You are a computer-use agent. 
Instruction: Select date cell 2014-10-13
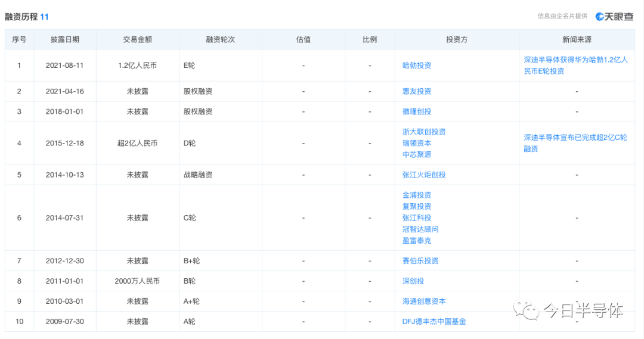click(64, 175)
